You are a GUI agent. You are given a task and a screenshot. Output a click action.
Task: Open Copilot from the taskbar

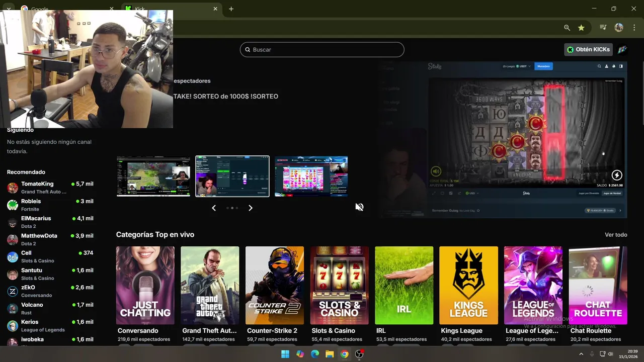pos(300,354)
